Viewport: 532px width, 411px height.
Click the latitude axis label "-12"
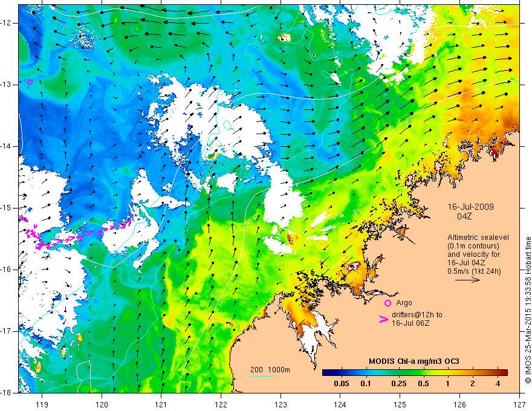tap(7, 23)
